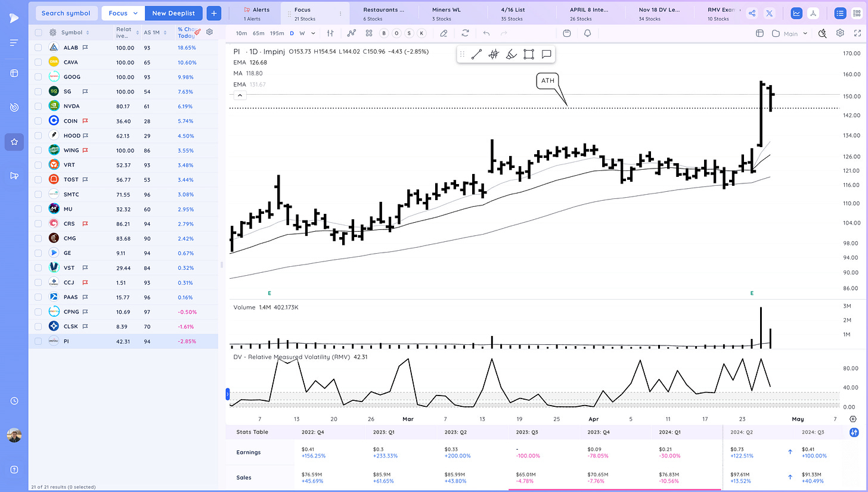Image resolution: width=868 pixels, height=492 pixels.
Task: Sort by AS 1M column
Action: point(154,33)
